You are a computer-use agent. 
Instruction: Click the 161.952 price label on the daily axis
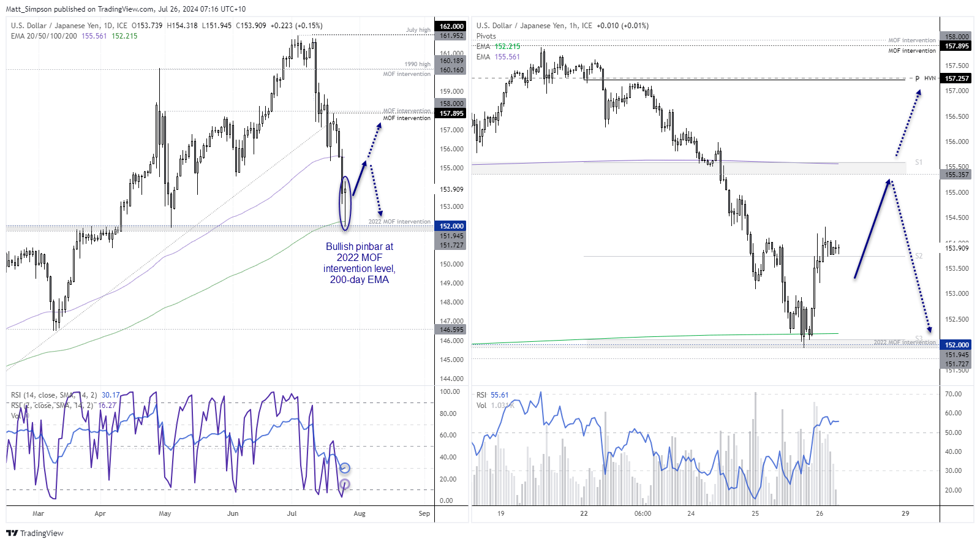451,36
